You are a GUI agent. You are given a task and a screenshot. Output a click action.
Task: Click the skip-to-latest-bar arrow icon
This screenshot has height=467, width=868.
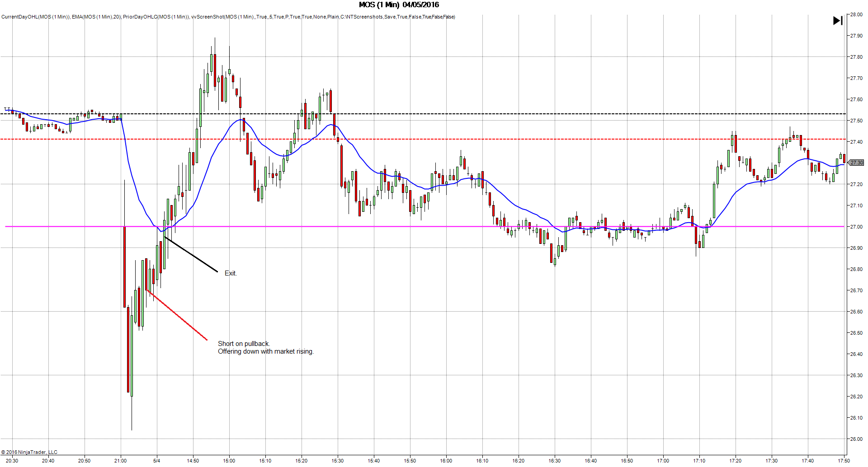click(838, 21)
